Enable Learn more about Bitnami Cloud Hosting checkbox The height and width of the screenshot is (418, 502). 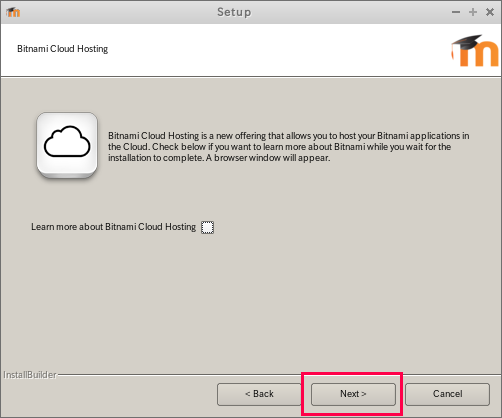(x=207, y=227)
